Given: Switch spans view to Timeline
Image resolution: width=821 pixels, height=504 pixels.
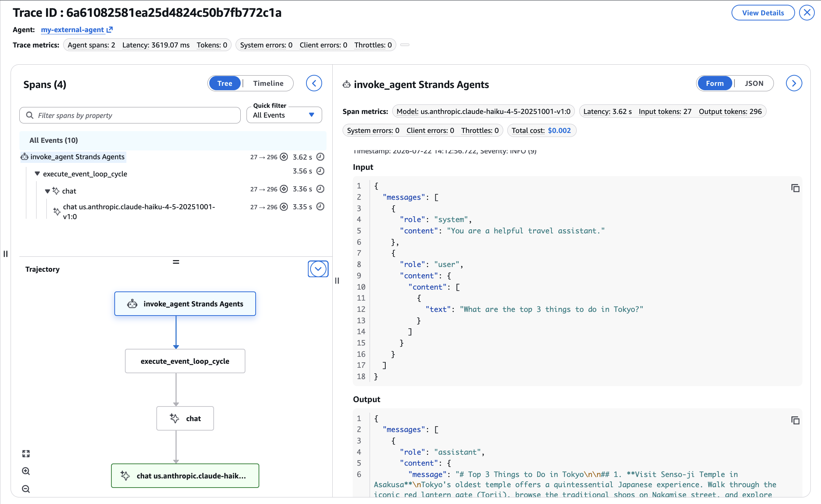Looking at the screenshot, I should tap(268, 83).
